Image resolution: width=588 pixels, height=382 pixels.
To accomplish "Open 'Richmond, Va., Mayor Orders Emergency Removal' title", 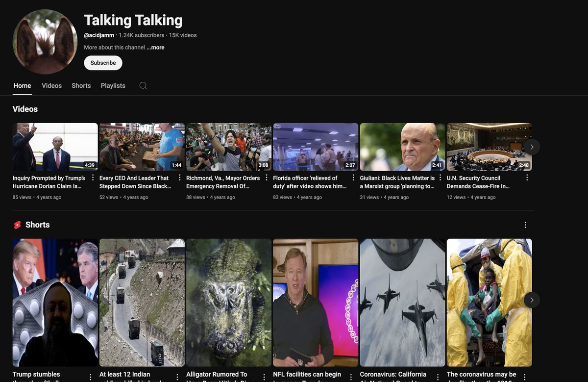I will (x=223, y=182).
